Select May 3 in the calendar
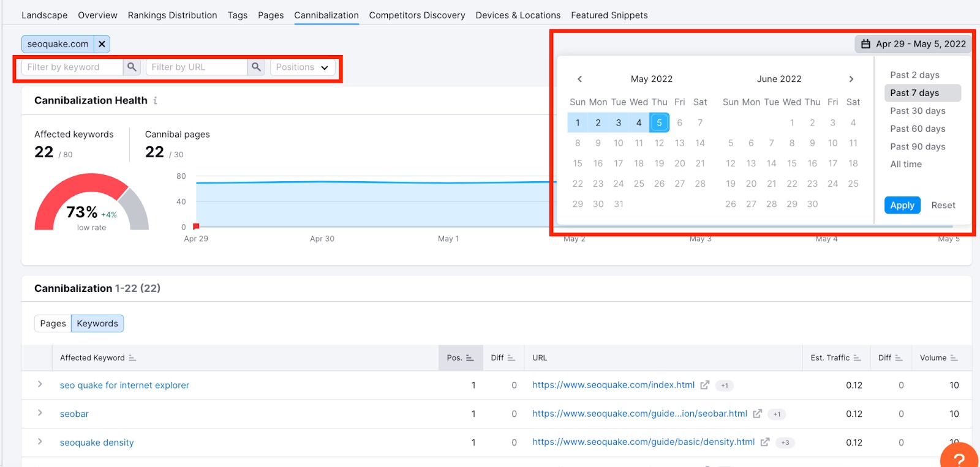Image resolution: width=980 pixels, height=467 pixels. (619, 122)
